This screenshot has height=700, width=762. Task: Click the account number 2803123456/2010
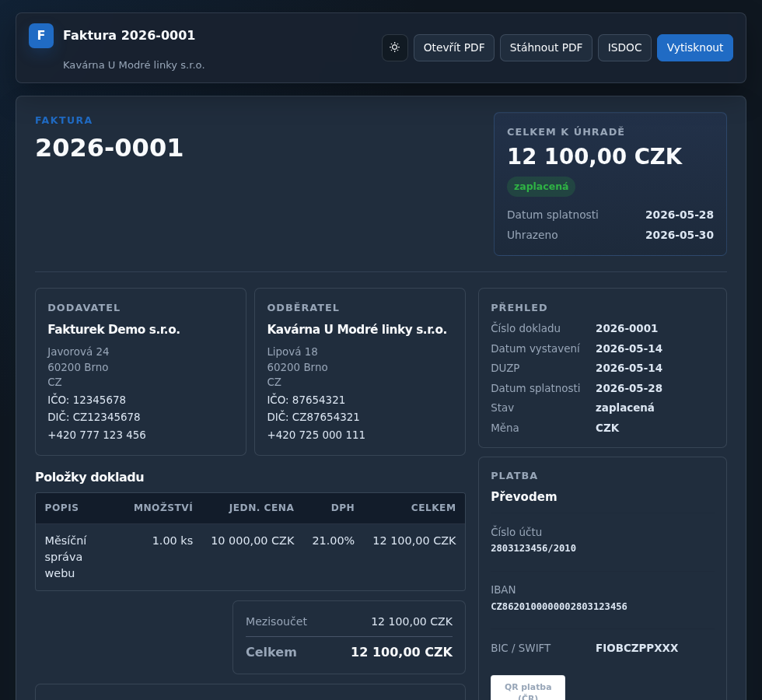[x=533, y=548]
